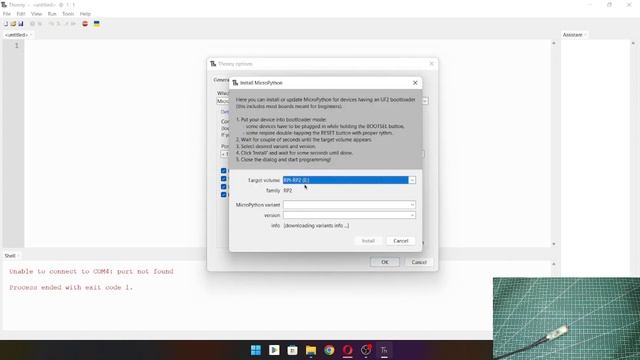The image size is (640, 360).
Task: Click the Open file toolbar icon
Action: click(13, 24)
